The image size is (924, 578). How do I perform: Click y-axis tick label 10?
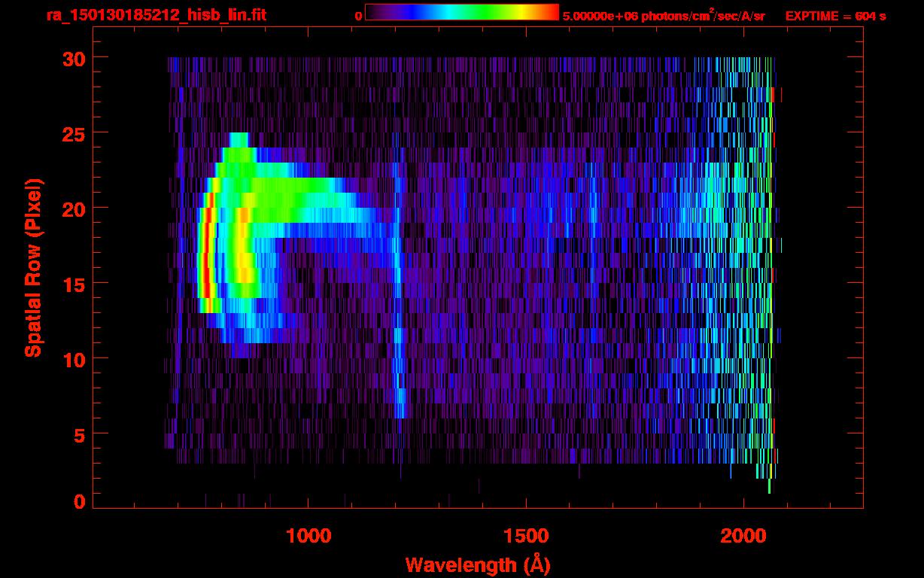(73, 359)
